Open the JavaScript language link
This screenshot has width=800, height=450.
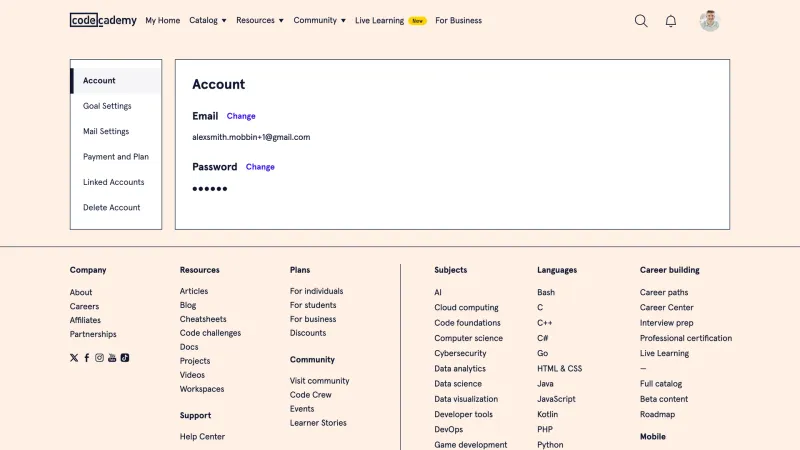pos(556,399)
